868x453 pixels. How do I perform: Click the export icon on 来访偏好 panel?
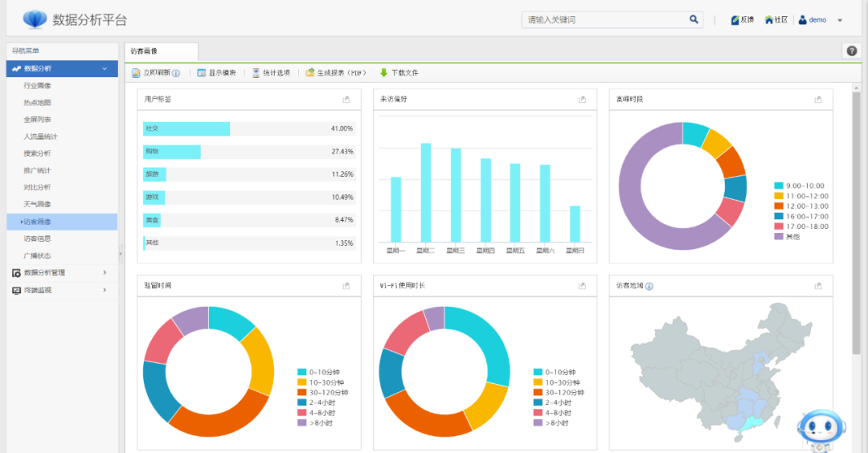click(583, 100)
